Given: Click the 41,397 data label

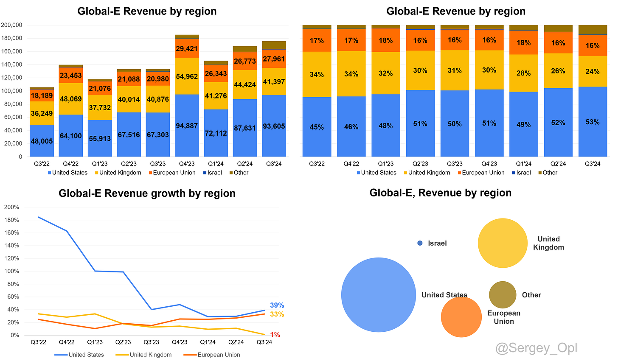Looking at the screenshot, I should [x=274, y=81].
